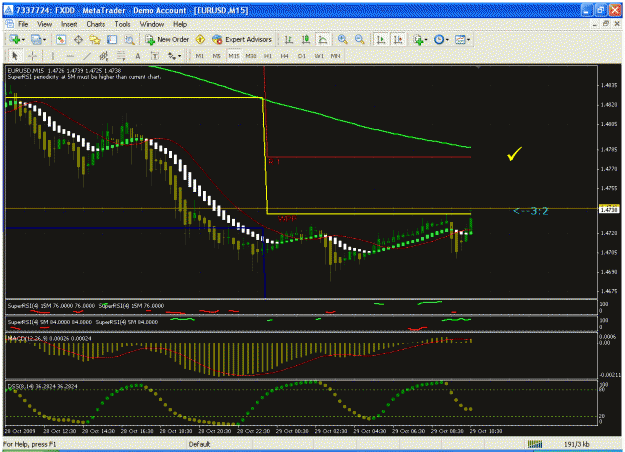Toggle the Expert Advisors button
The image size is (625, 452).
coord(242,39)
